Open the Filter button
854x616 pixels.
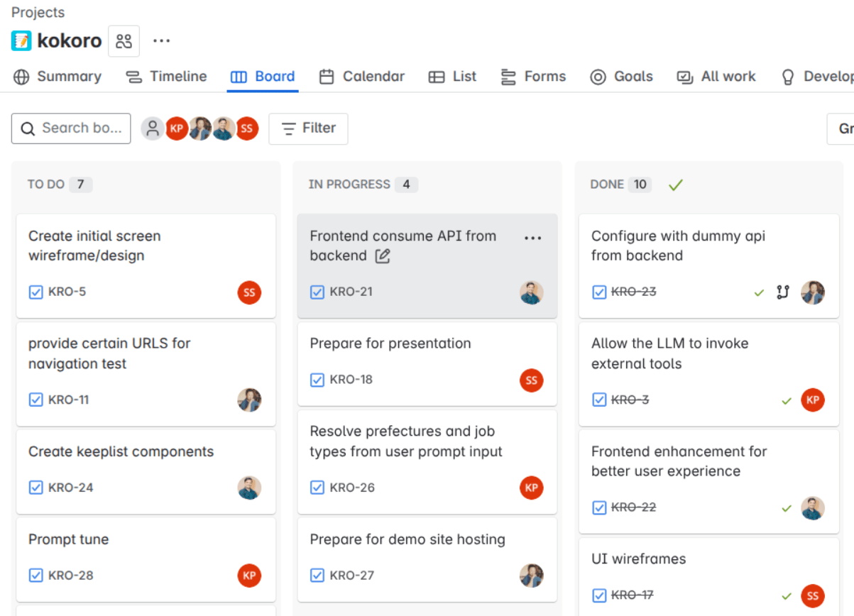pyautogui.click(x=308, y=128)
